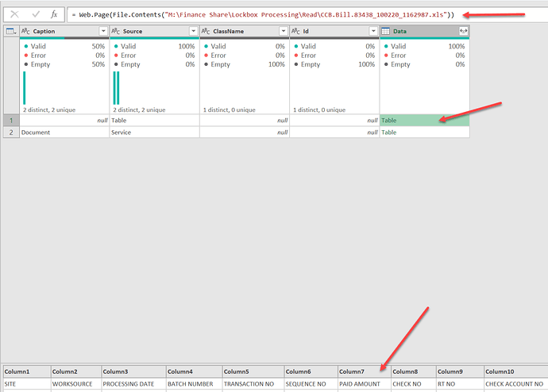Click the 'CHECK ACCOUNT NO' preview cell

point(516,384)
